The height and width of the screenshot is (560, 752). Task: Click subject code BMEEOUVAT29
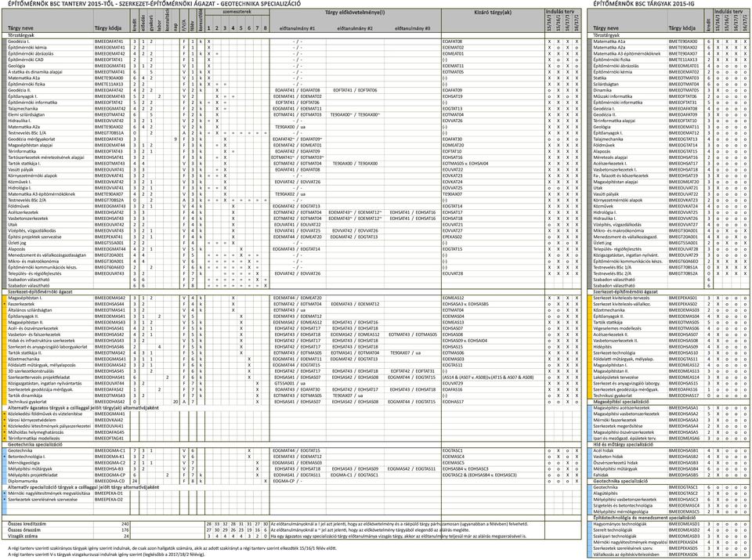683,255
